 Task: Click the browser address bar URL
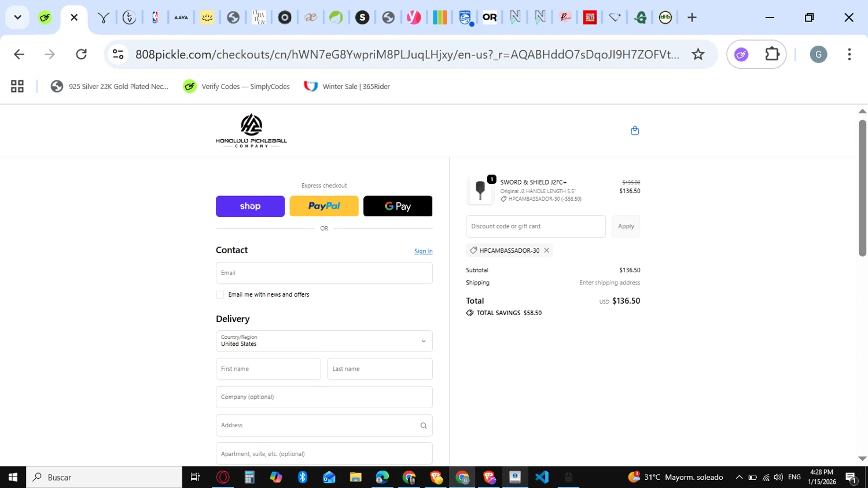point(407,54)
